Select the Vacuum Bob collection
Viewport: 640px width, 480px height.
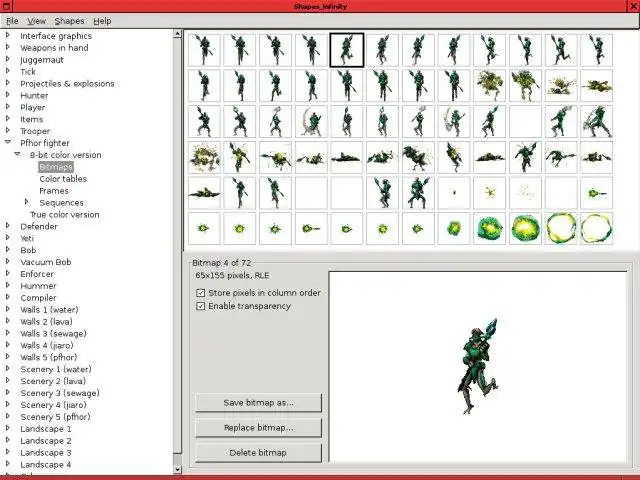[46, 262]
